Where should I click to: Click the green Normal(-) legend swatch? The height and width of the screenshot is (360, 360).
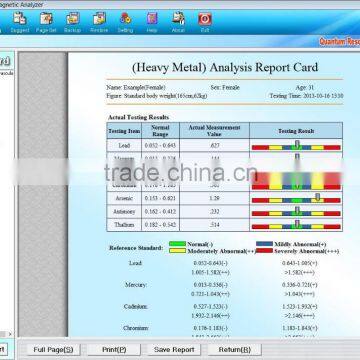click(177, 244)
